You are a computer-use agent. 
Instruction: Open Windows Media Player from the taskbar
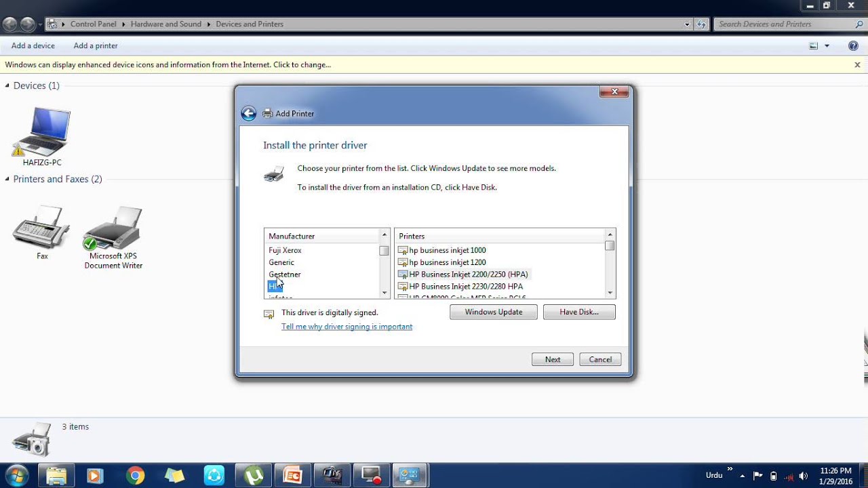coord(96,476)
